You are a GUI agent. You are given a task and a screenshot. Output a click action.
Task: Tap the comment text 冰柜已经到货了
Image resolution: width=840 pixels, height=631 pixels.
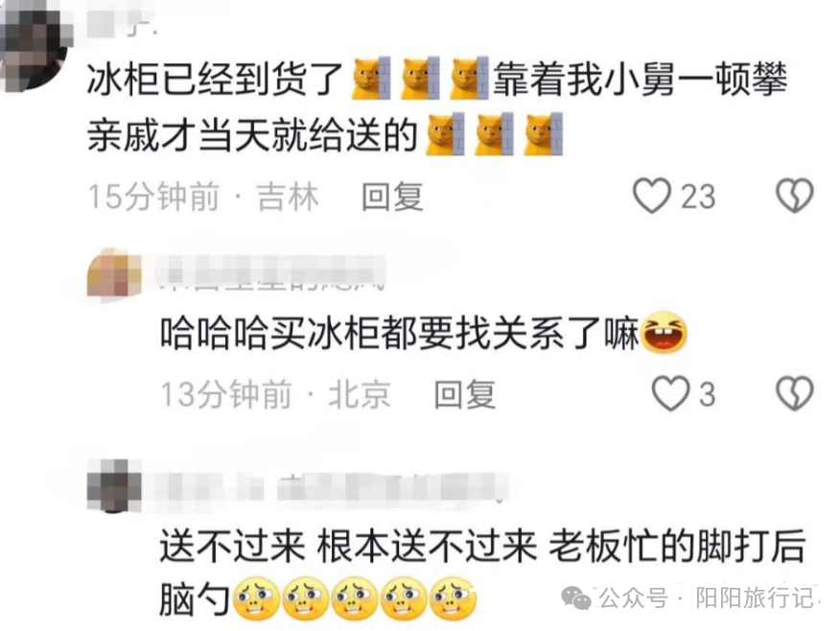tap(215, 80)
